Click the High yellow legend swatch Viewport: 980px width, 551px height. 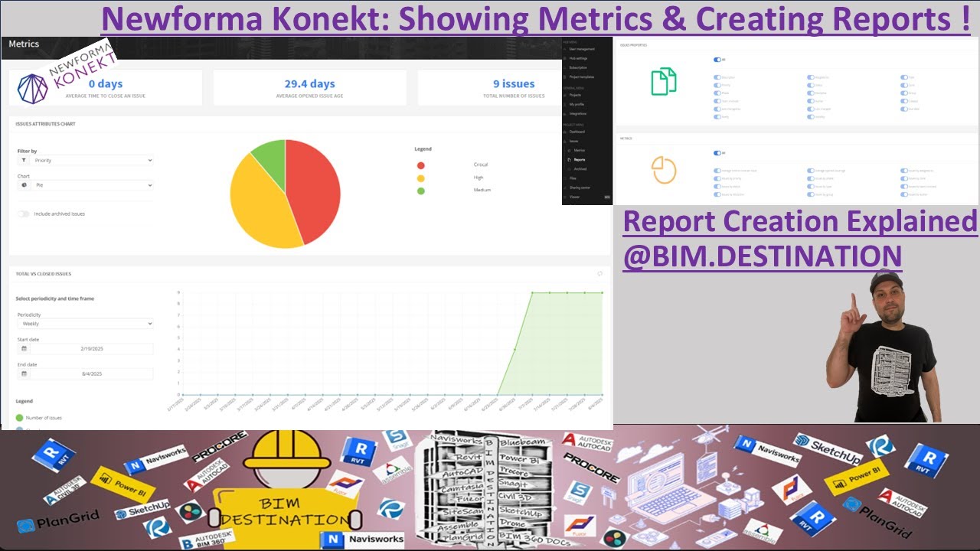(x=420, y=178)
